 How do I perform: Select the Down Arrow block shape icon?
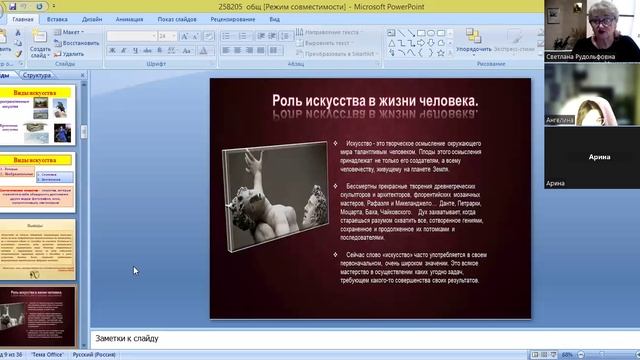pos(431,43)
